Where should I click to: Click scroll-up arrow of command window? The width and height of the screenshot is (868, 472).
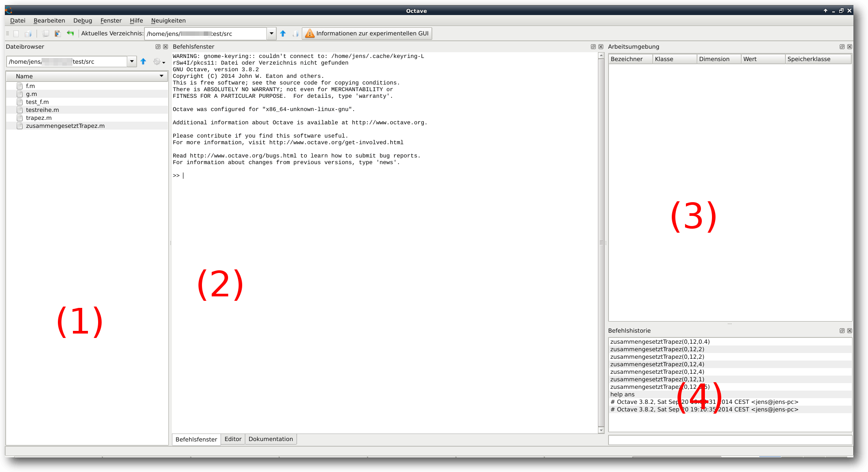(601, 56)
